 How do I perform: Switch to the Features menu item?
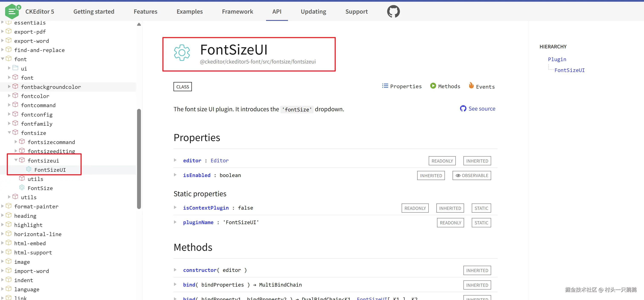tap(145, 12)
